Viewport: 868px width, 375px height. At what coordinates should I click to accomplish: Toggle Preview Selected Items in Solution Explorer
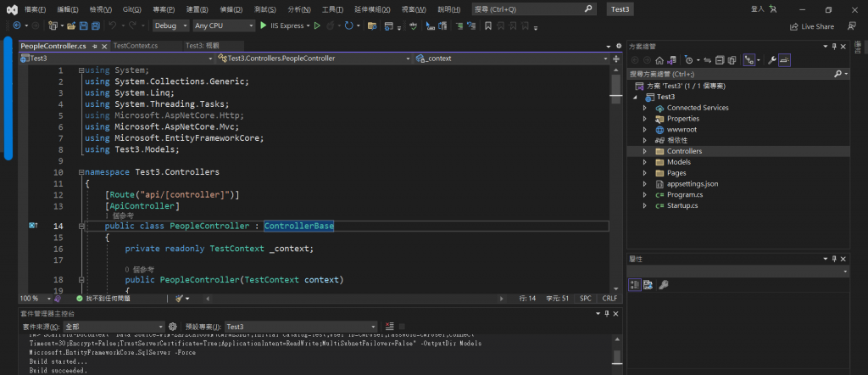pos(784,60)
